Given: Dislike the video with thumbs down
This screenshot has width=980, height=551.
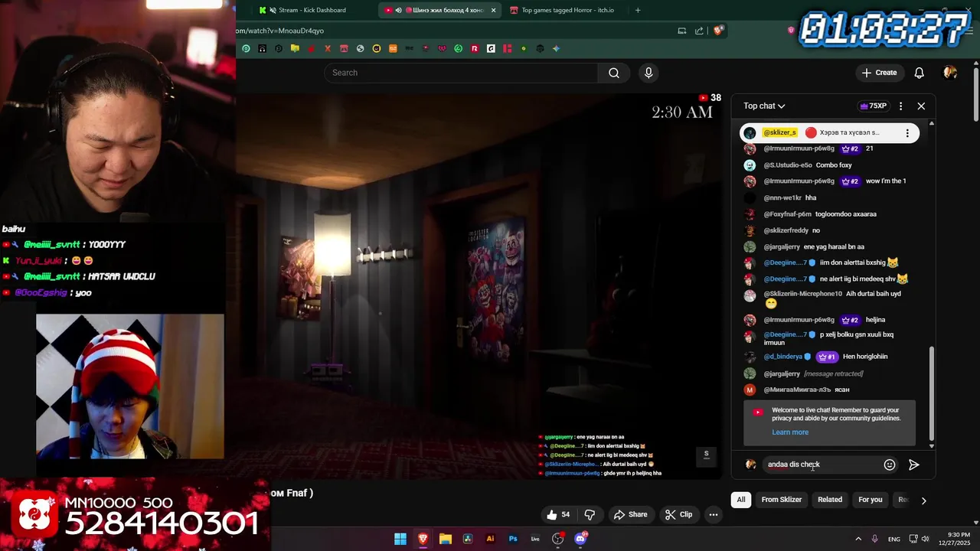Looking at the screenshot, I should click(x=590, y=515).
